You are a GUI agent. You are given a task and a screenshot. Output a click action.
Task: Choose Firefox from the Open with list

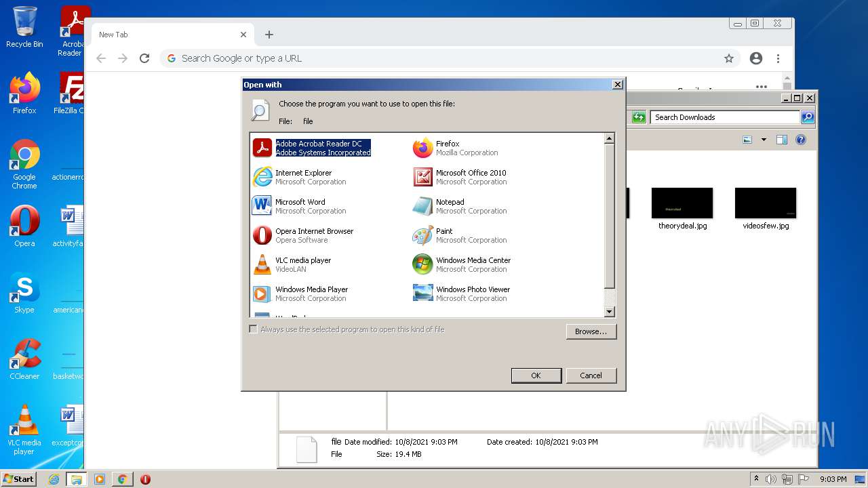(x=455, y=148)
